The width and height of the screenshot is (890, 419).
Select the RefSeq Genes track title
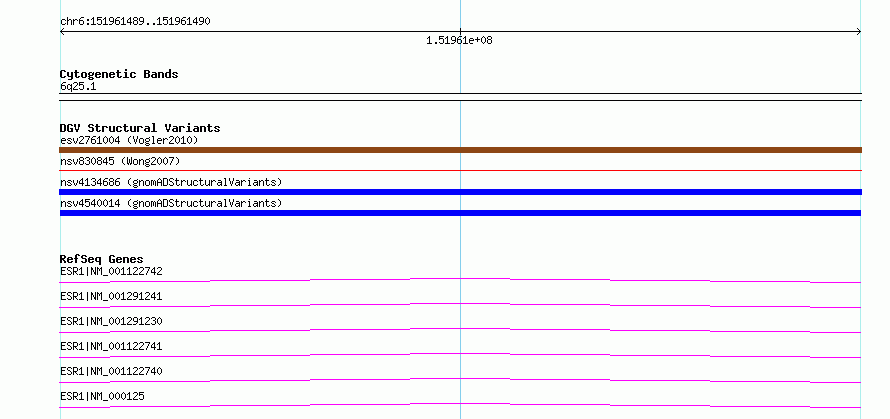(x=102, y=259)
